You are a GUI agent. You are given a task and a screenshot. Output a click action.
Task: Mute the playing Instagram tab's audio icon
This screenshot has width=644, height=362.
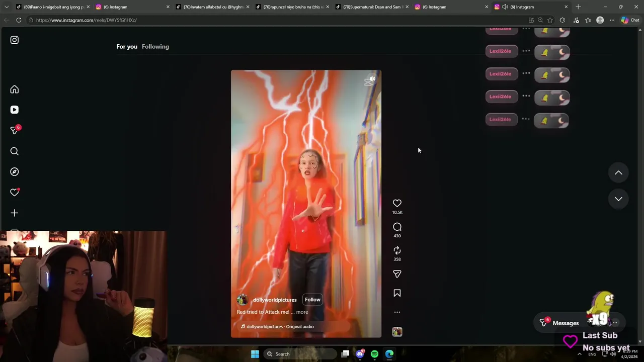[505, 7]
